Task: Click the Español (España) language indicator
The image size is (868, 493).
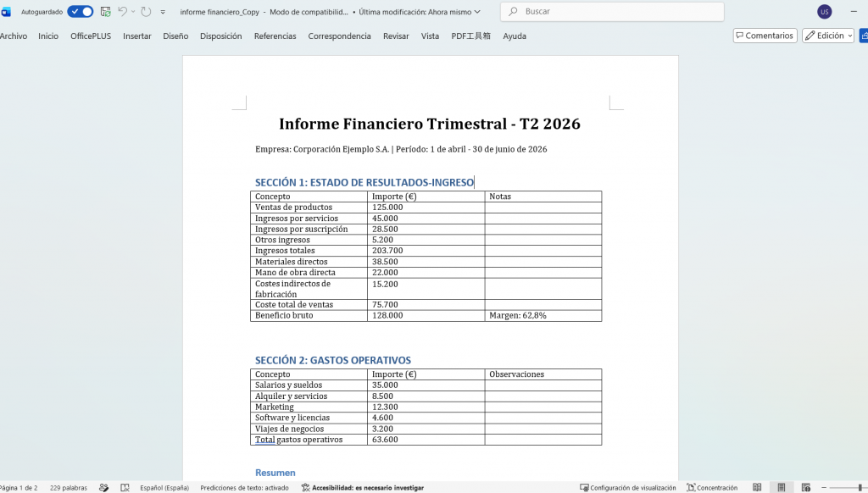Action: (x=164, y=488)
